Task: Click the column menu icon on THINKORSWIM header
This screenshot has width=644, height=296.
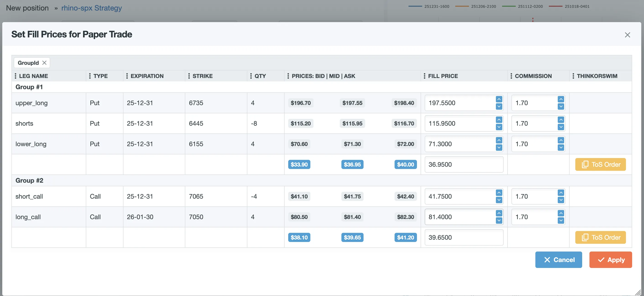Action: coord(574,76)
